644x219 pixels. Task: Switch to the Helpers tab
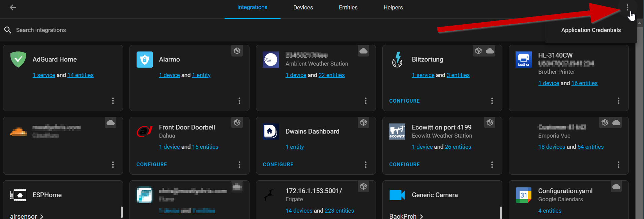[x=393, y=7]
